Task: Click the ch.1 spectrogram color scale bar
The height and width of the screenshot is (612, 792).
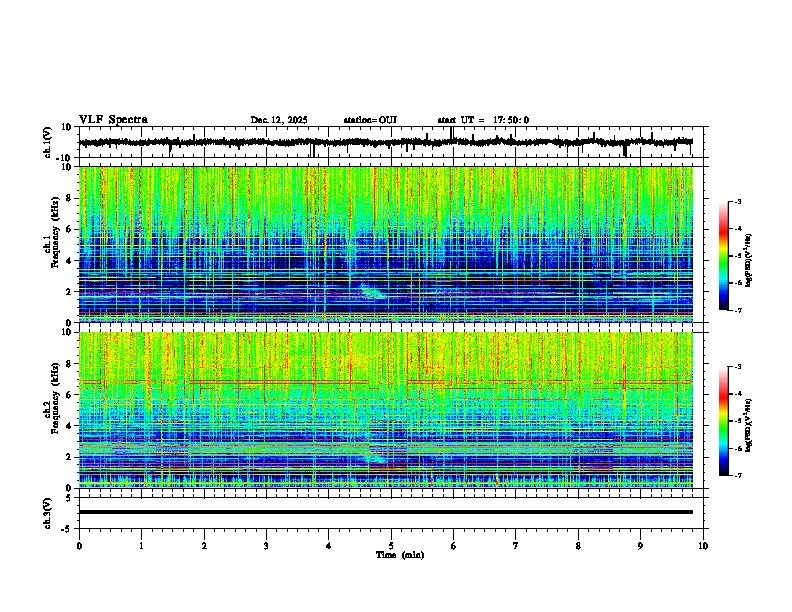Action: [724, 256]
